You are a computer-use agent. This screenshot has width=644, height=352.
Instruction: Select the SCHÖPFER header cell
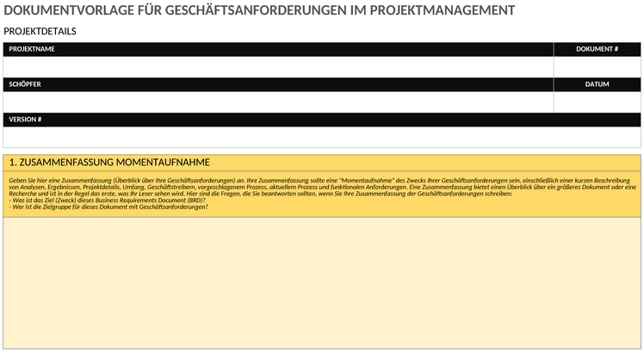click(x=278, y=84)
